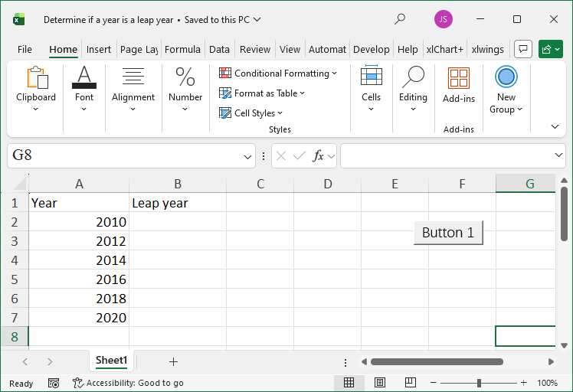The width and height of the screenshot is (573, 392).
Task: Select Normal view in status bar
Action: (x=349, y=383)
